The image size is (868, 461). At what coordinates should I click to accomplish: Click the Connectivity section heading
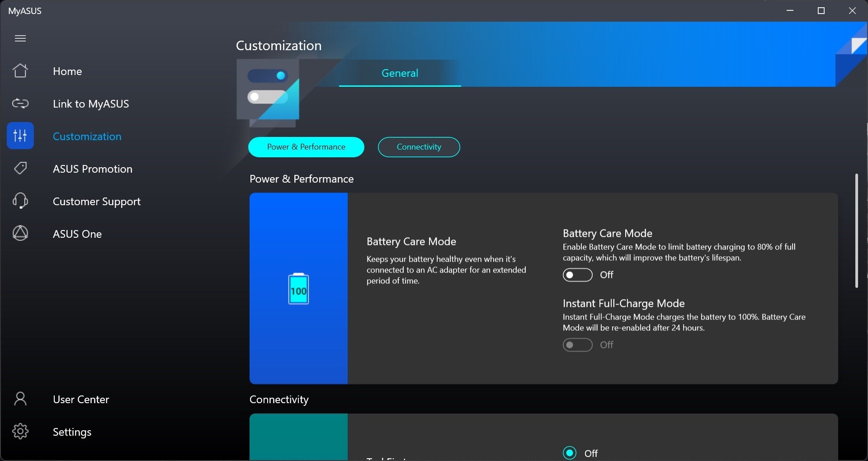click(x=279, y=400)
